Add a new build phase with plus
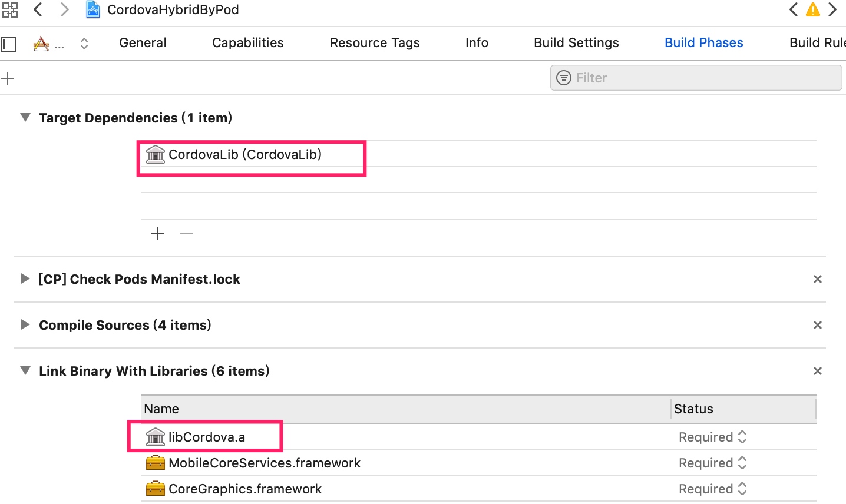Screen dimensions: 846x504 coord(8,78)
